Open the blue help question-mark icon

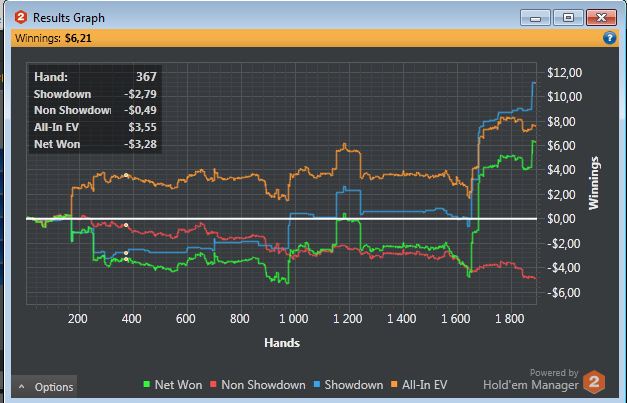(x=609, y=38)
